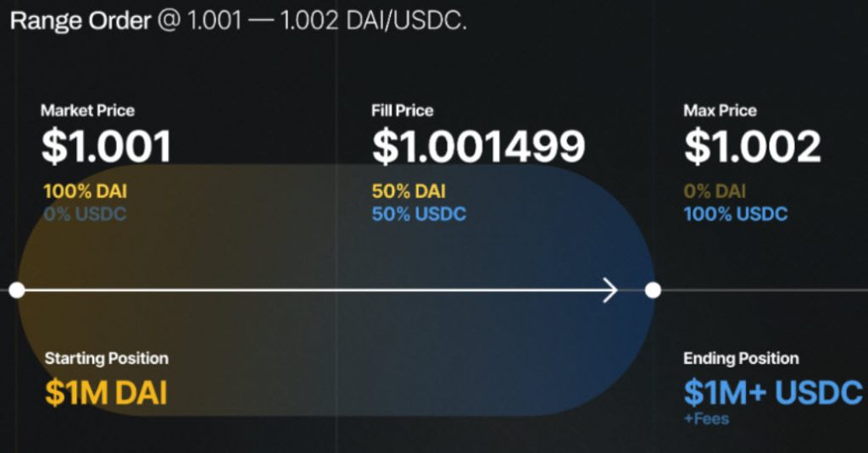
Task: Click the 50% DAI allocation text
Action: pyautogui.click(x=409, y=191)
